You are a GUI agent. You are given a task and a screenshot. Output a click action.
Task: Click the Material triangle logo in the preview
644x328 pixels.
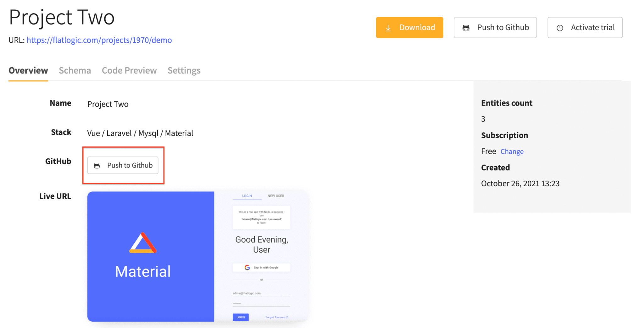(143, 243)
